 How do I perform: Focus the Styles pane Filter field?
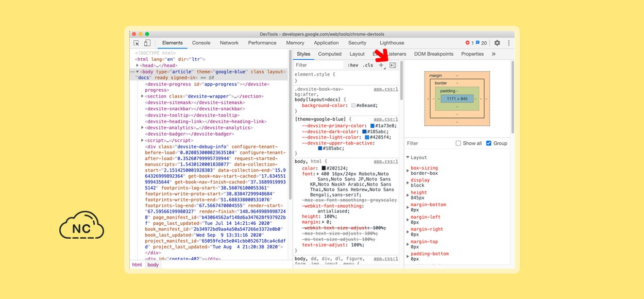pos(318,65)
